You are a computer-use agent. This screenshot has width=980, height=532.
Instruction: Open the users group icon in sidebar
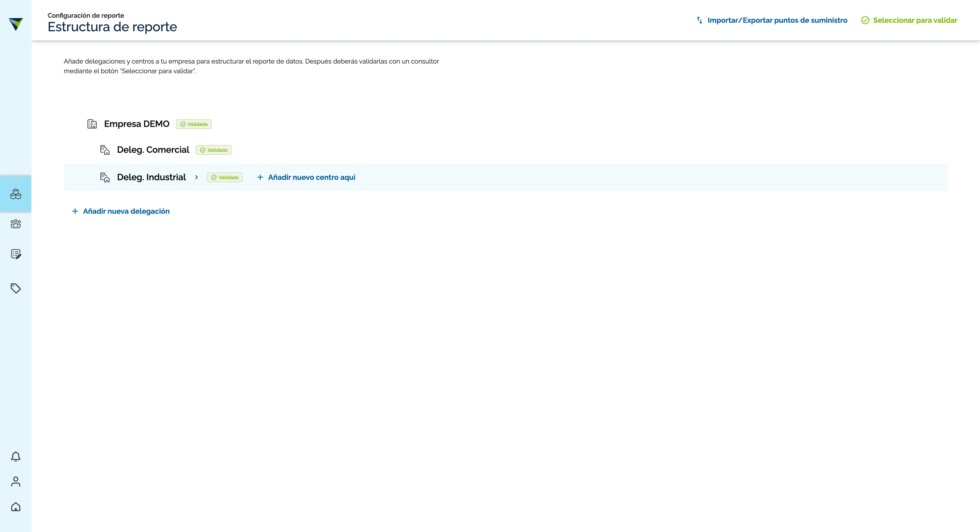coord(16,224)
